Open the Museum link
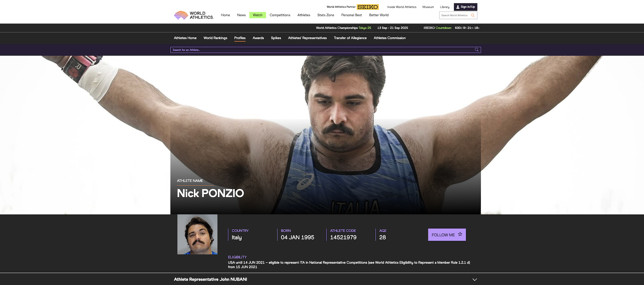 pos(428,7)
